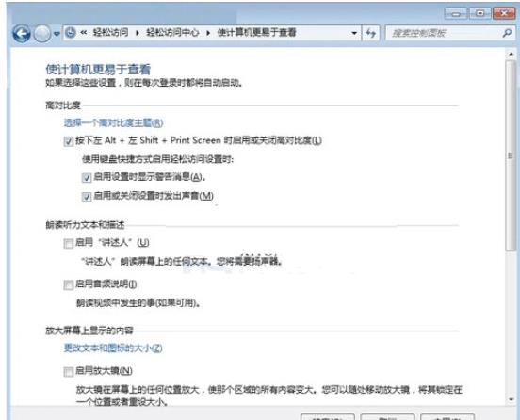Screen dimensions: 520x420
Task: Minimize the window
Action: click(456, 13)
